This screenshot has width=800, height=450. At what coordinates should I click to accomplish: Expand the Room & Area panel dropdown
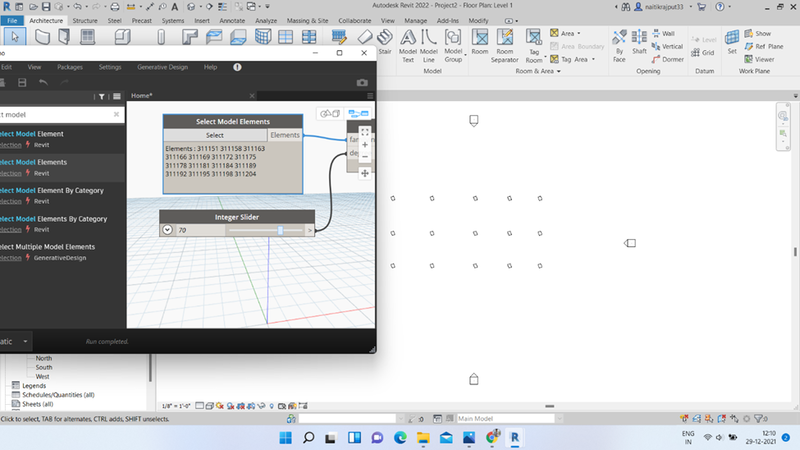click(x=559, y=71)
